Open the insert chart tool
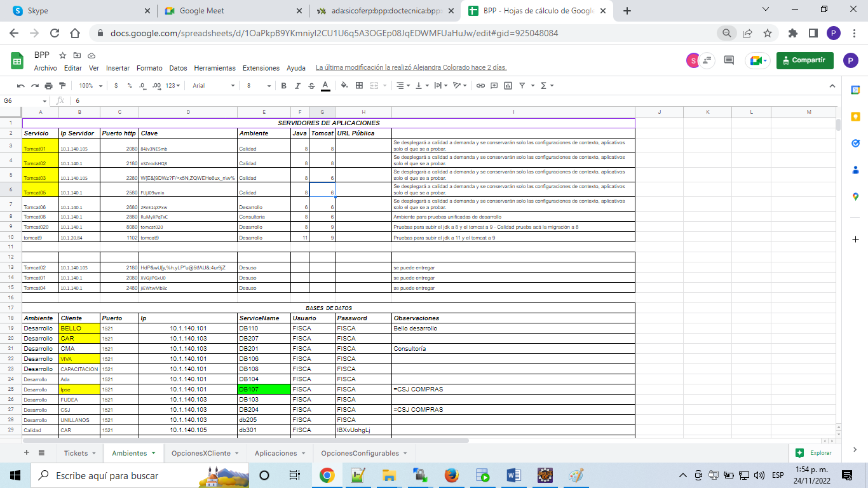The width and height of the screenshot is (868, 488). point(508,86)
